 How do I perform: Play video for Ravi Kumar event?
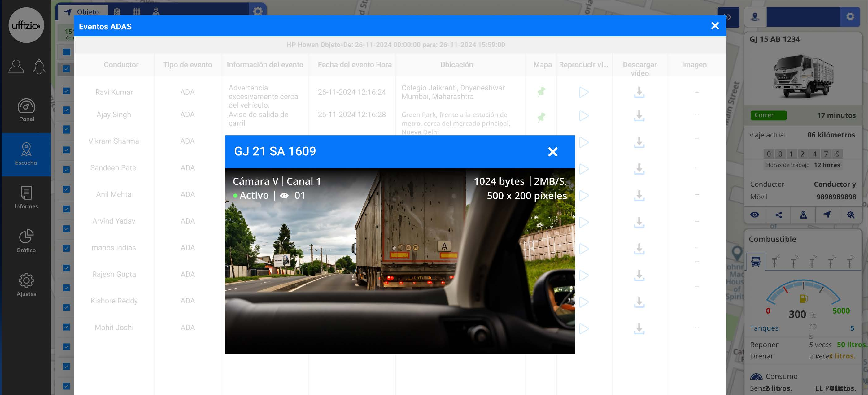(x=584, y=92)
